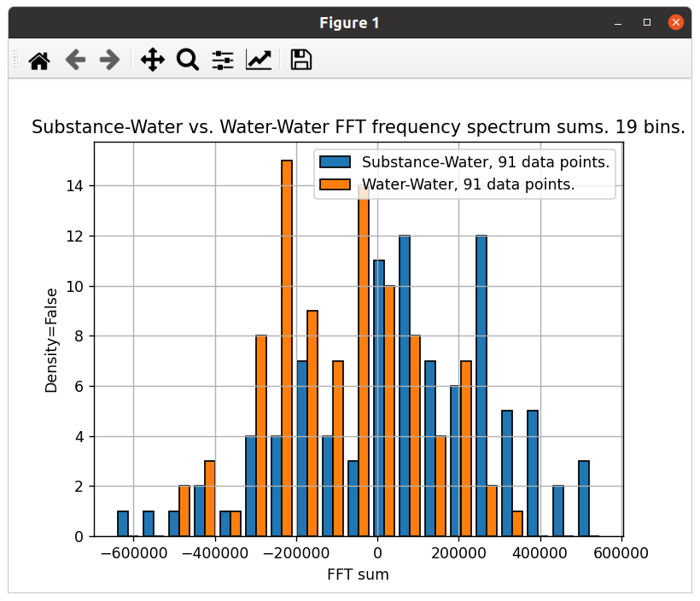
Task: Open the window menu from the title bar
Action: coord(350,22)
